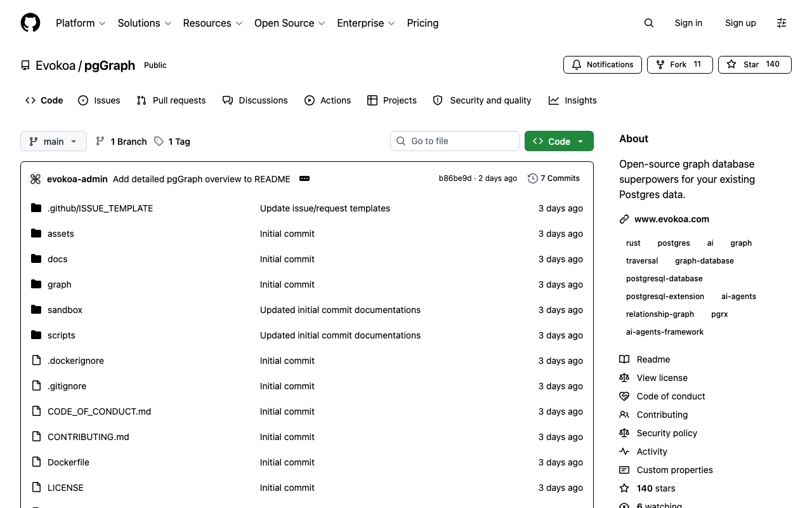Click the Sign in link
The image size is (812, 508).
click(688, 23)
